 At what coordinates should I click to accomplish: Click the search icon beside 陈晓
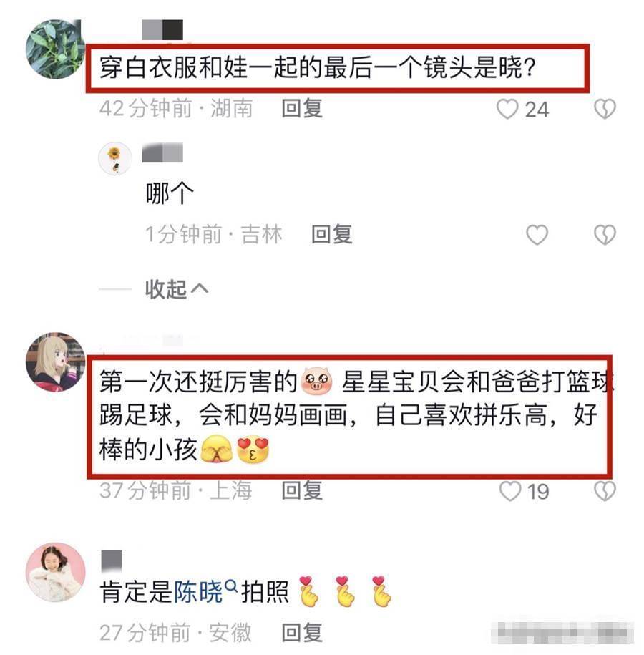coord(231,586)
